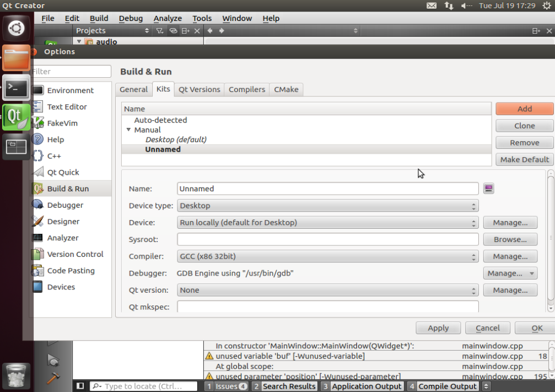Click inside the kit Name field
The width and height of the screenshot is (555, 392).
point(328,189)
